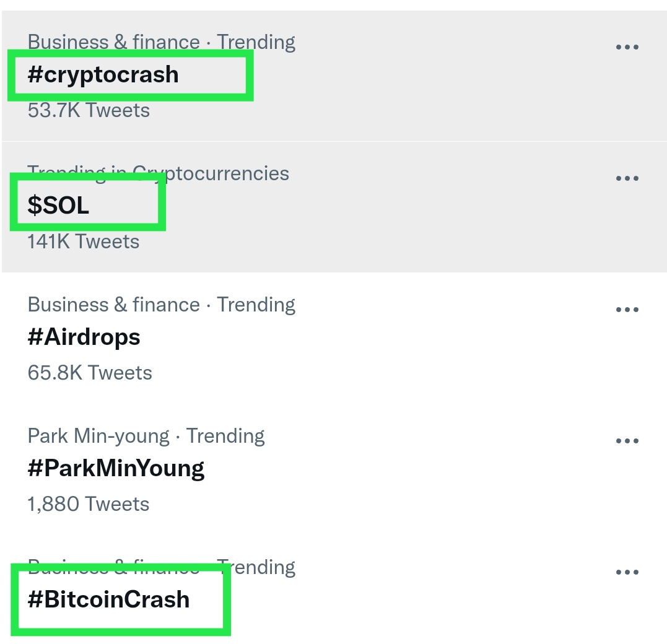Viewport: 667px width, 644px height.
Task: Open the $SOL cashtag trend
Action: 58,206
